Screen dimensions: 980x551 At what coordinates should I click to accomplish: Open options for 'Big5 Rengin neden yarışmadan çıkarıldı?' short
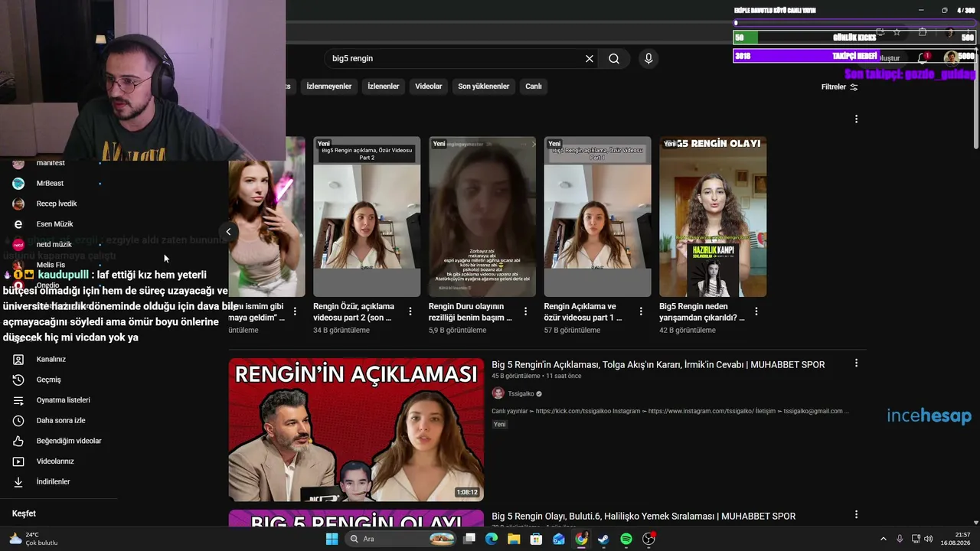756,311
